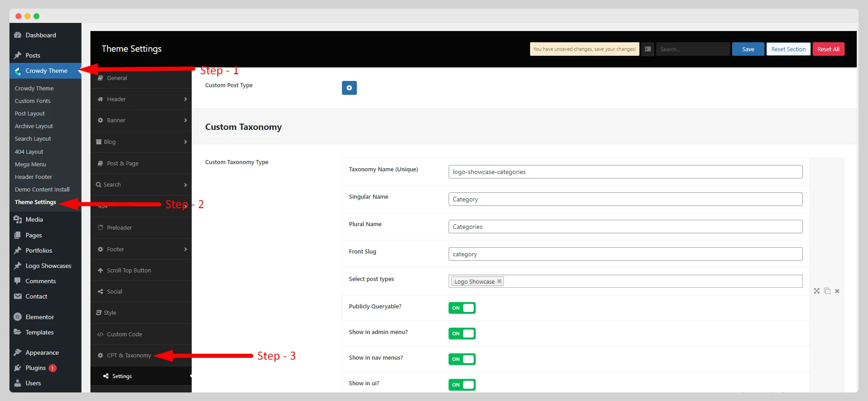868x401 pixels.
Task: Click the Plural Name input field
Action: 625,227
